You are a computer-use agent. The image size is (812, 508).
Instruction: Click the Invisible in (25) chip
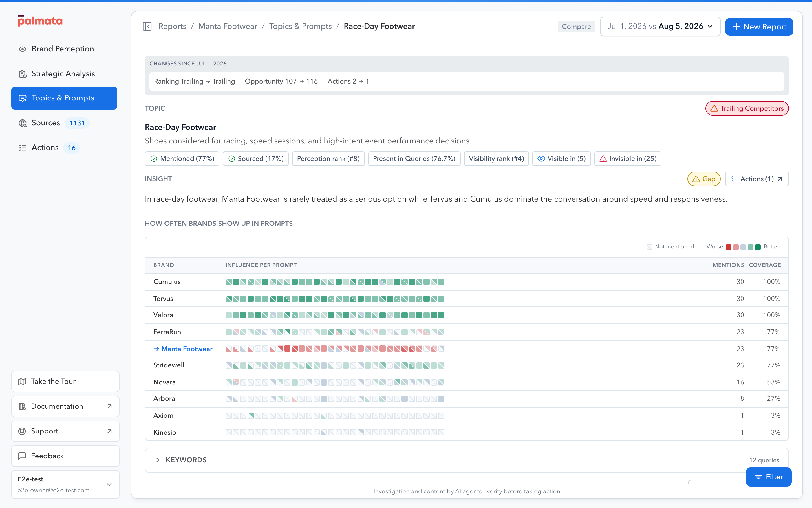coord(627,159)
